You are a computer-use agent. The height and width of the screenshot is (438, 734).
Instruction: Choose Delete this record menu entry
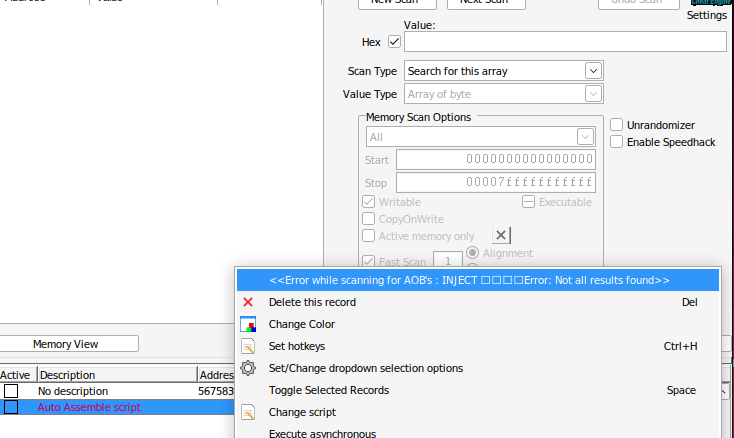478,302
